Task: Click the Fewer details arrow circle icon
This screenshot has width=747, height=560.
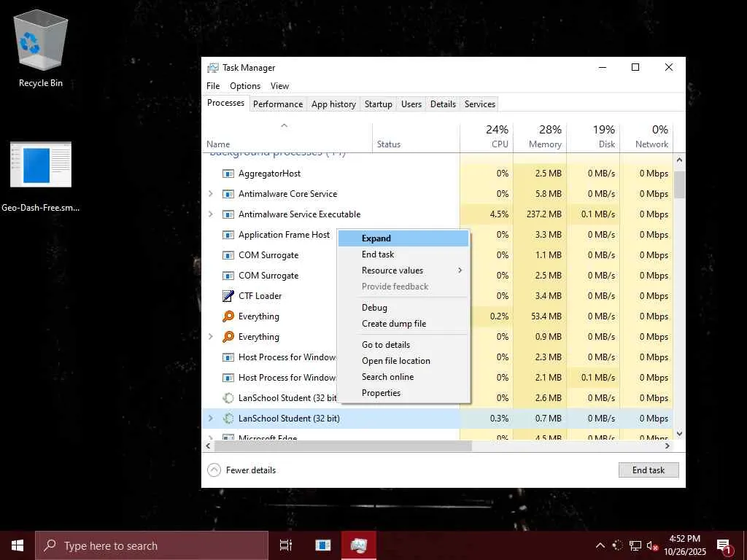Action: point(214,470)
